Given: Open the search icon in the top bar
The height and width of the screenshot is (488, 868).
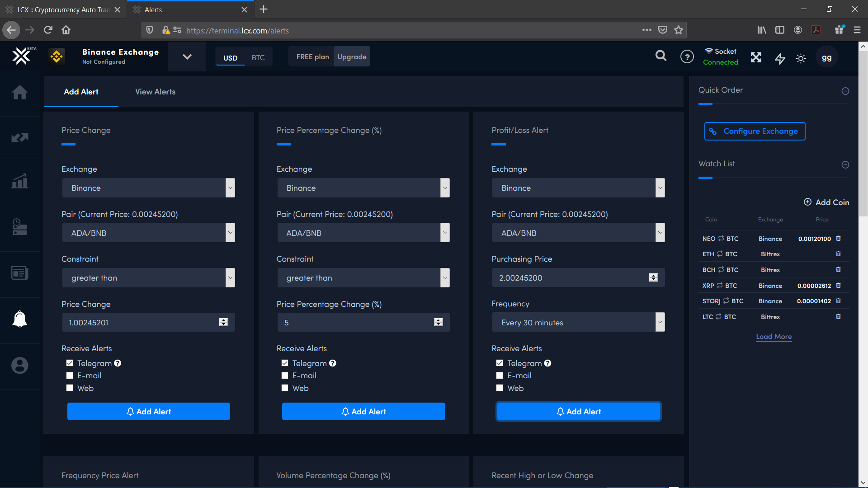Looking at the screenshot, I should coord(660,56).
